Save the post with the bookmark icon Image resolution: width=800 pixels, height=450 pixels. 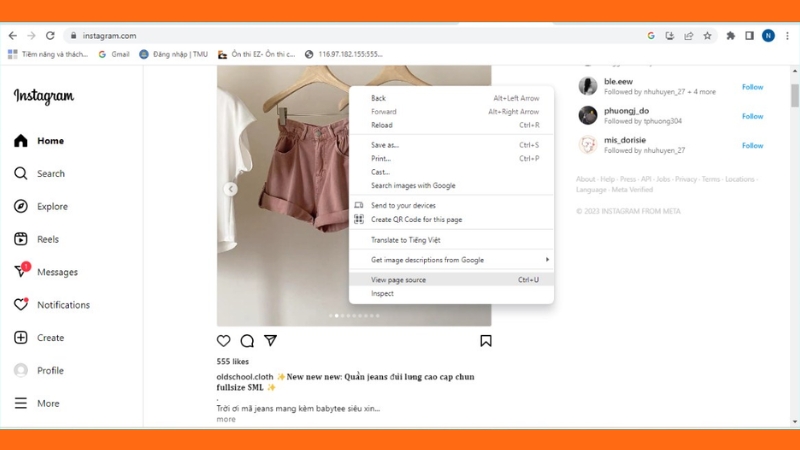point(486,341)
